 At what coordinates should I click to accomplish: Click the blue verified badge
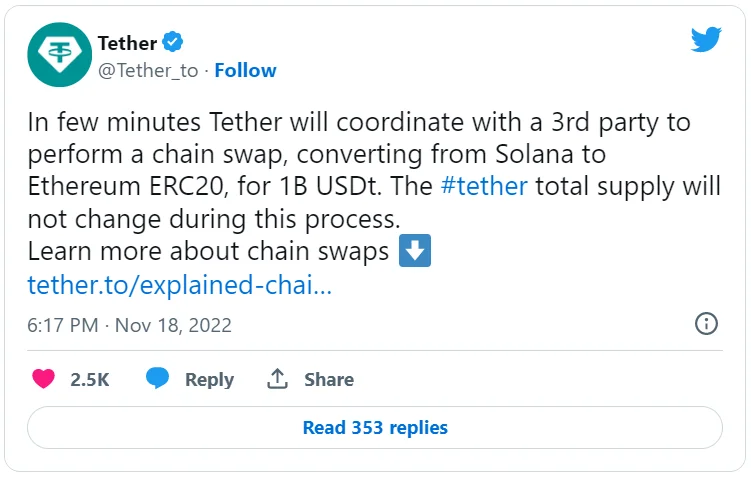tap(173, 42)
